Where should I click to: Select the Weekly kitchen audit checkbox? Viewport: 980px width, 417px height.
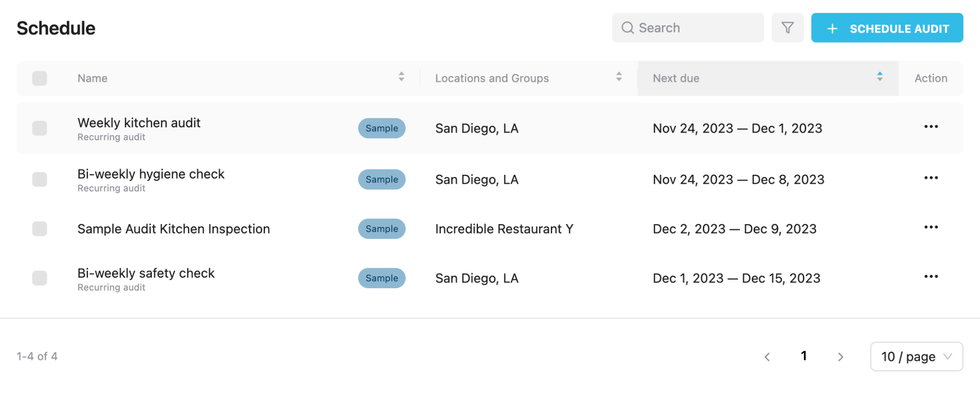click(x=40, y=128)
